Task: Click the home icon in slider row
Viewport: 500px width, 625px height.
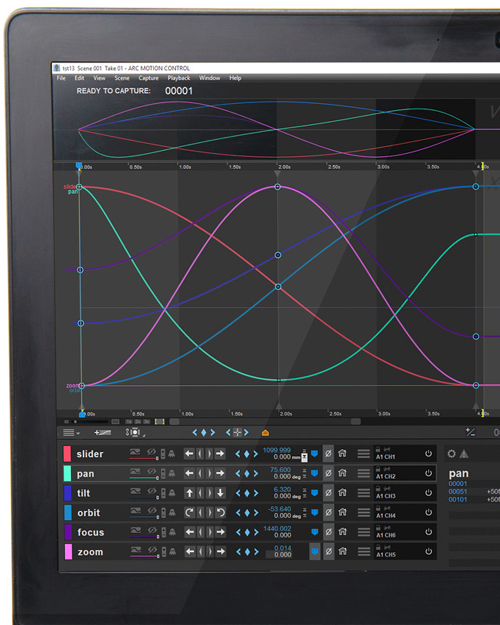Action: pos(342,454)
